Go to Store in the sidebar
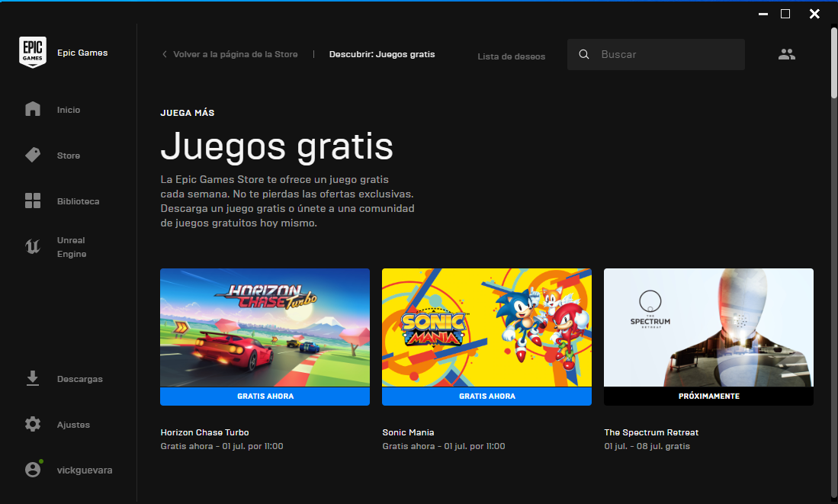Screen dimensions: 838x504 coord(69,156)
